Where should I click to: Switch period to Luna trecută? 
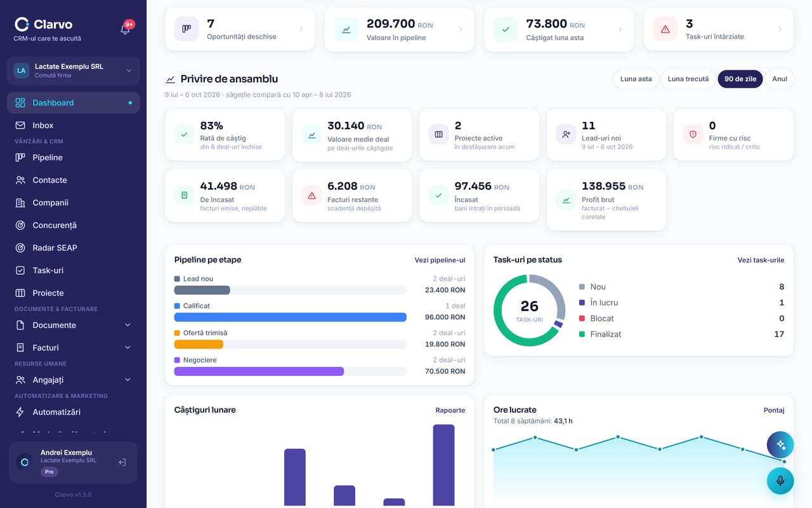688,79
